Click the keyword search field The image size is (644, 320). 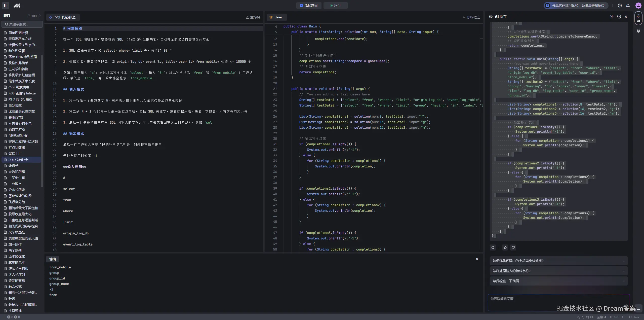tap(22, 24)
